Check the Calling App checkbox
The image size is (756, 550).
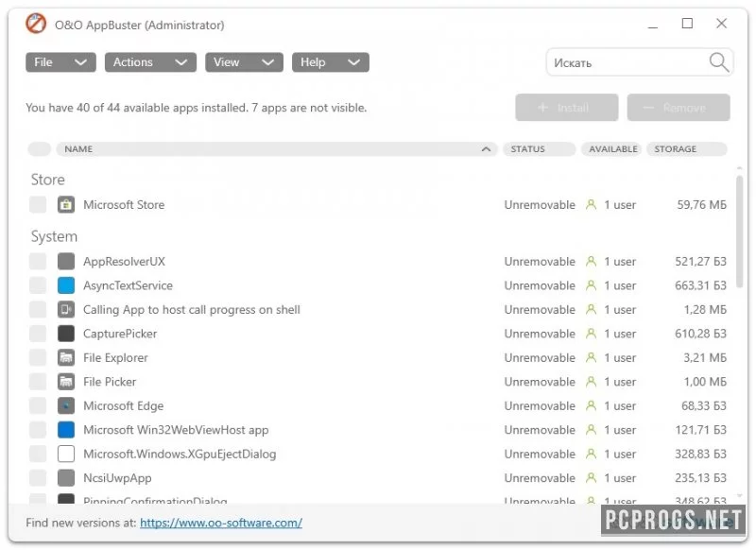click(38, 309)
